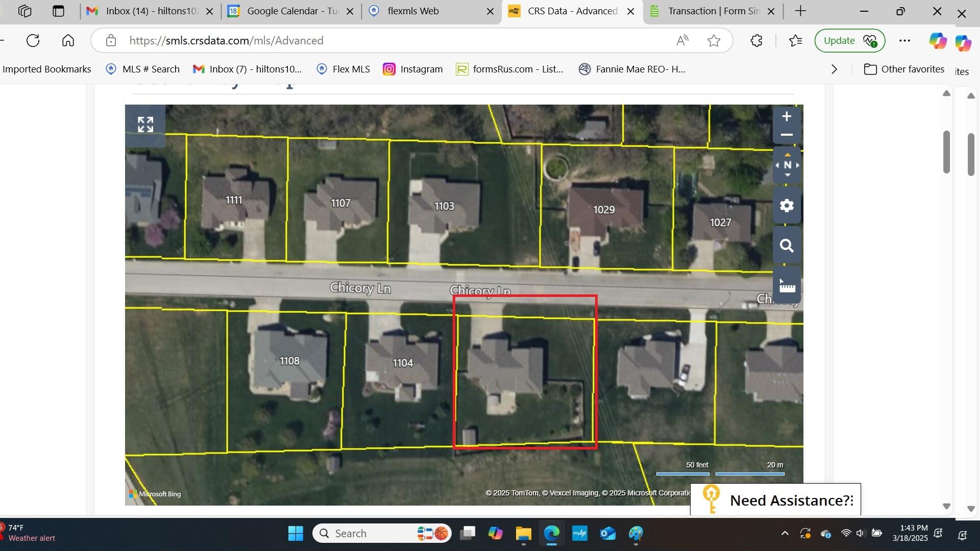980x551 pixels.
Task: Show hidden system tray icons
Action: pos(785,534)
